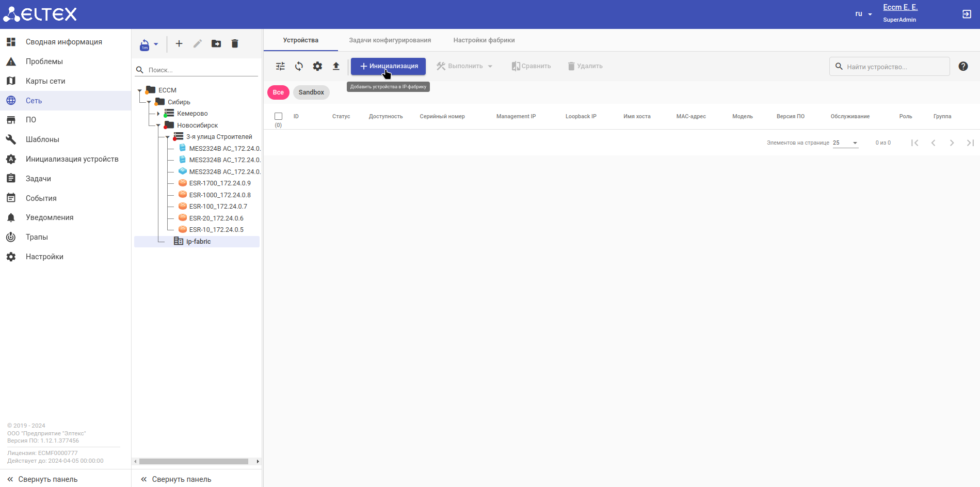Switch to Задачи конфигурирования tab
The image size is (980, 487).
point(390,40)
